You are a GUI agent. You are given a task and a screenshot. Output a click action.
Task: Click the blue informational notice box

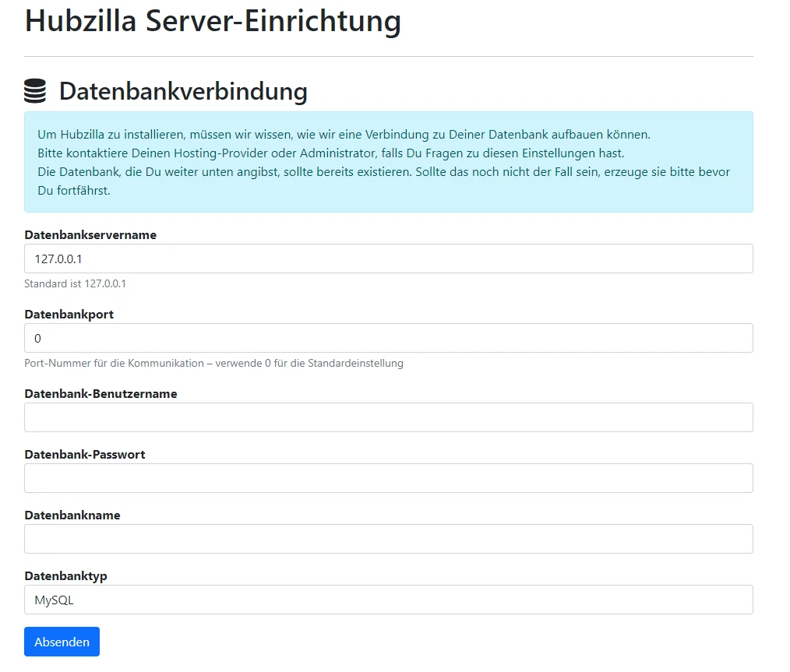390,161
